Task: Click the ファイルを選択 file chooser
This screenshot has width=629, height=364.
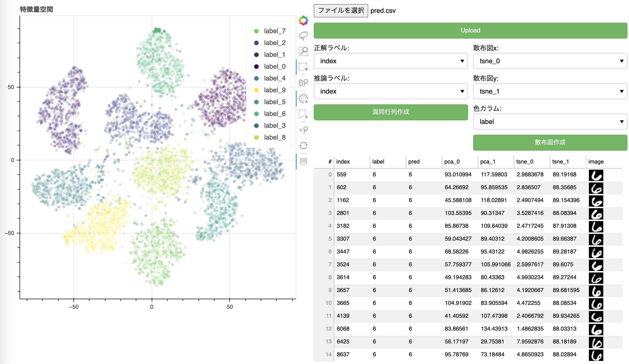Action: click(x=341, y=11)
